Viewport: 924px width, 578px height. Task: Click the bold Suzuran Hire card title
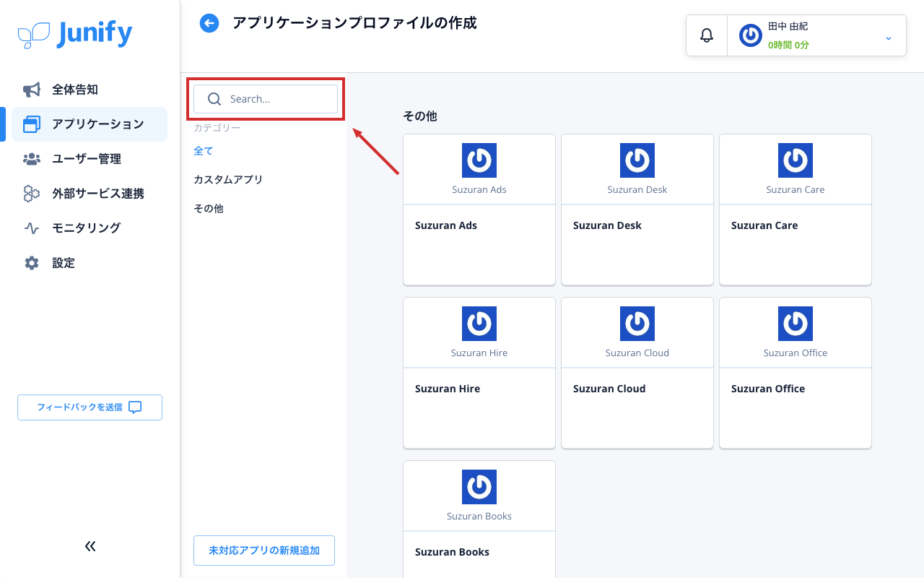click(x=448, y=389)
